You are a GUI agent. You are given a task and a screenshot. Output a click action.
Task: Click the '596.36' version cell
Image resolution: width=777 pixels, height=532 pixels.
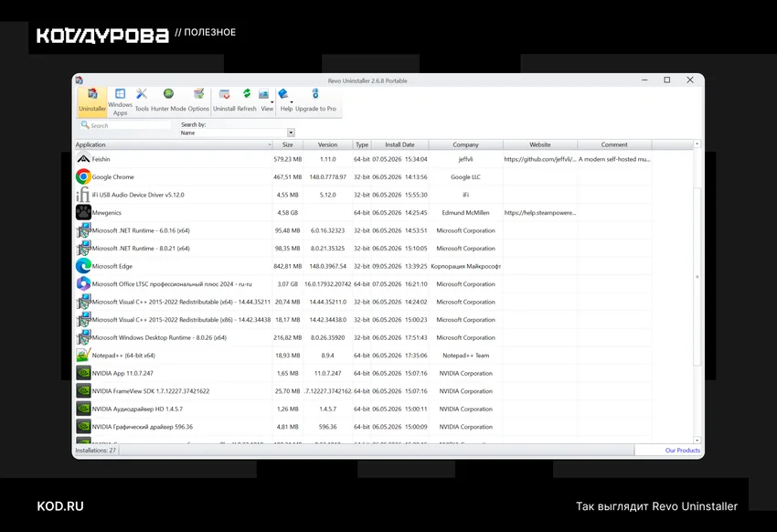[327, 427]
